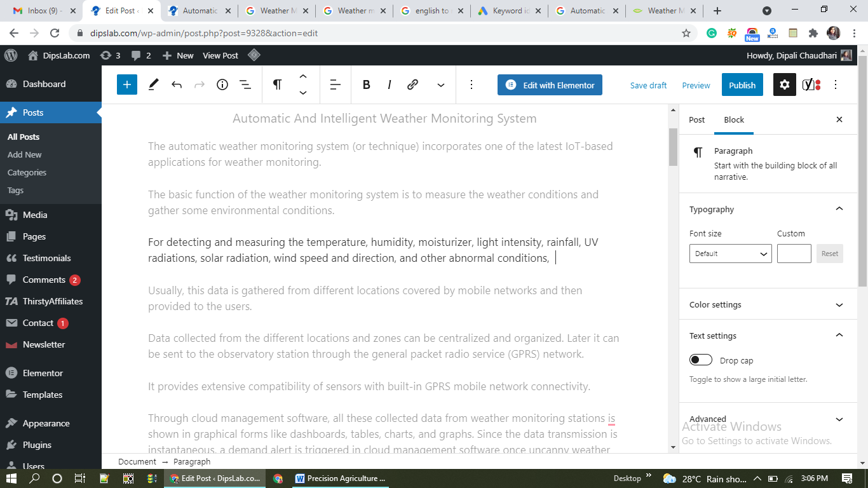
Task: Switch to the Post sidebar tab
Action: (x=696, y=119)
